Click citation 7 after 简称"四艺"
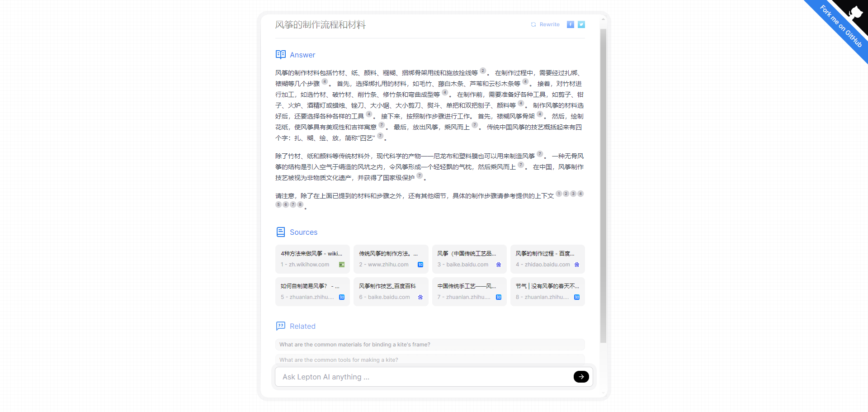Screen dimensions: 868x412 click(380, 136)
